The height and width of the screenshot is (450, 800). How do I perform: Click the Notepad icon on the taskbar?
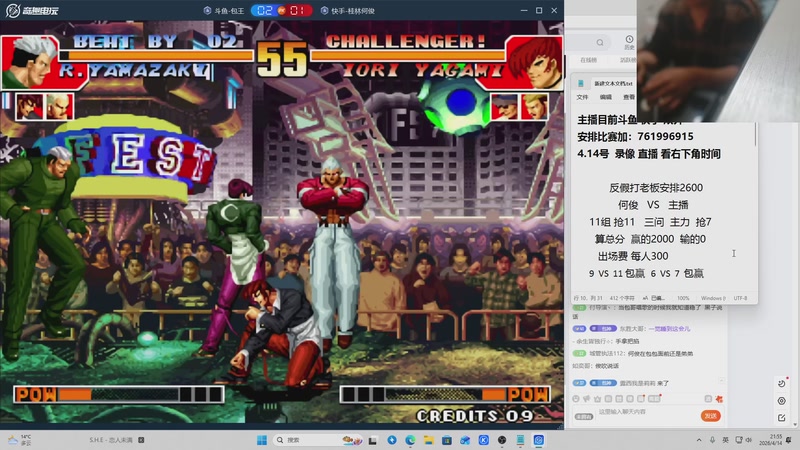[520, 440]
